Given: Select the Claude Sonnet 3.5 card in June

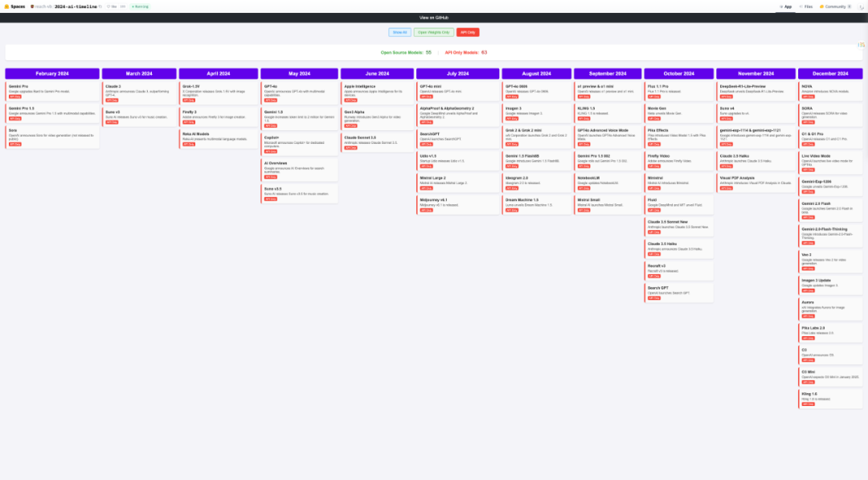Looking at the screenshot, I should tap(378, 142).
